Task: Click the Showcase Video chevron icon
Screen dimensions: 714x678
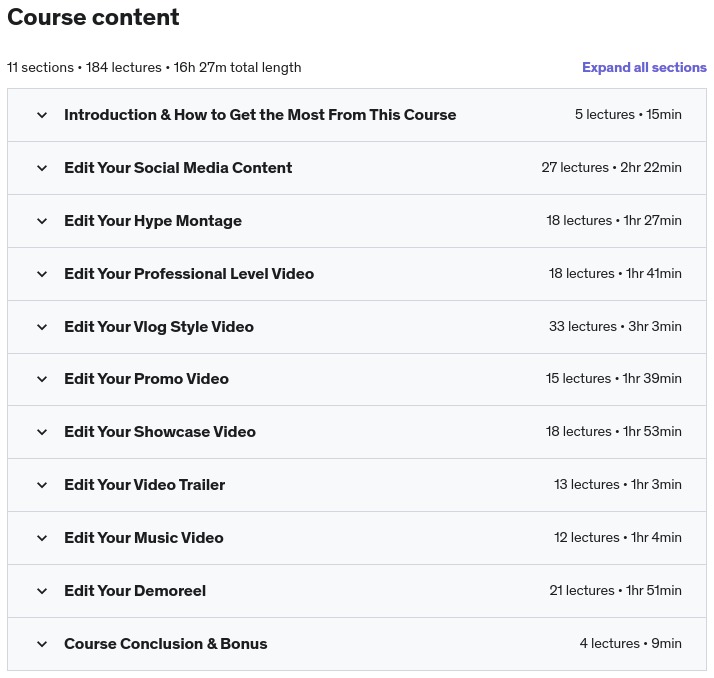Action: coord(42,432)
